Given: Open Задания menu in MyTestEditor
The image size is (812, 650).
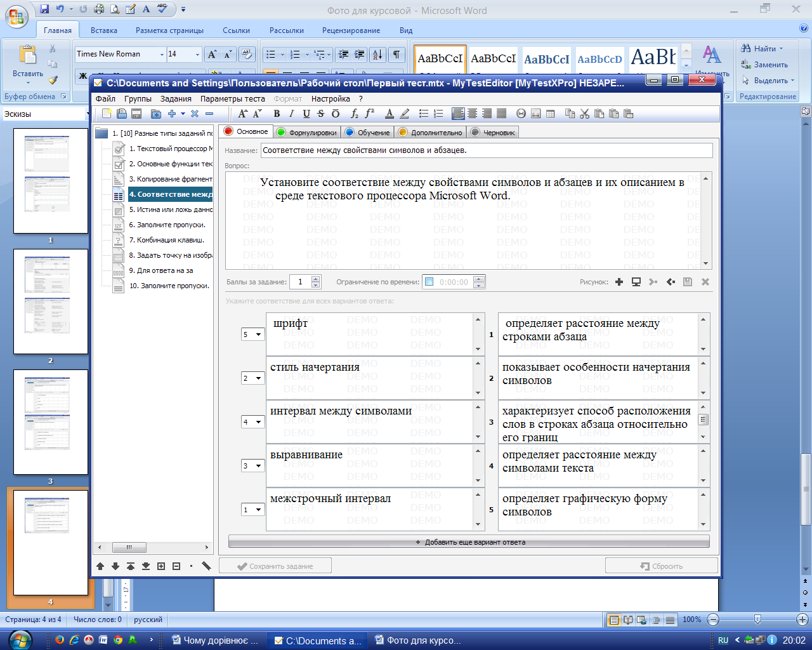Looking at the screenshot, I should coord(176,99).
